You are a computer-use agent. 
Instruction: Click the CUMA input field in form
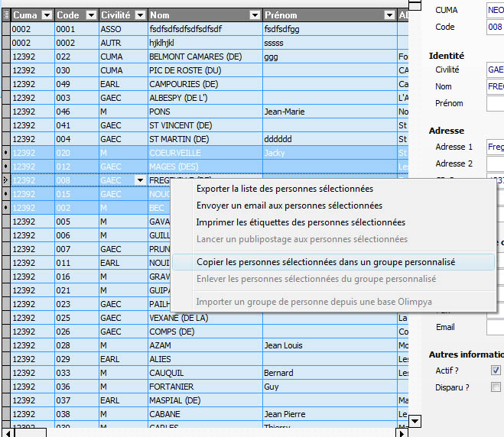tap(496, 10)
